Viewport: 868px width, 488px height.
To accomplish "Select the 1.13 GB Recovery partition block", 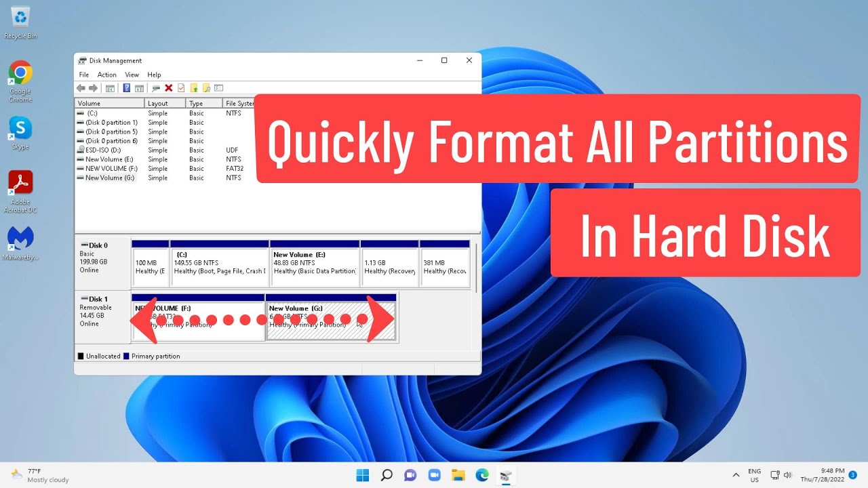I will [x=389, y=264].
